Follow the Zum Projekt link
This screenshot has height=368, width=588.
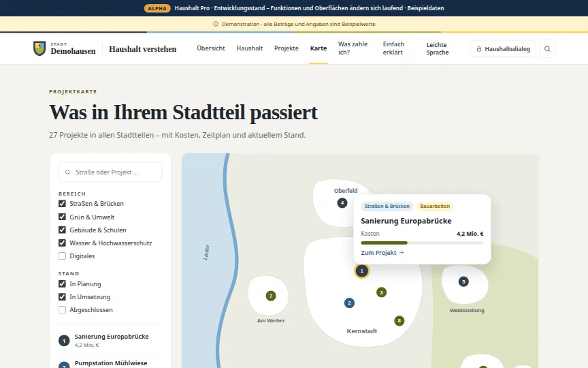pos(382,253)
